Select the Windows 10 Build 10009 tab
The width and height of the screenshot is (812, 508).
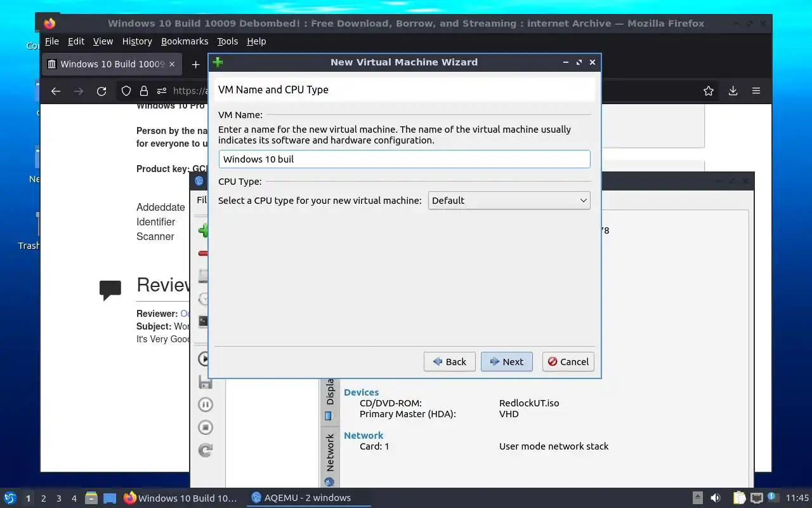[x=112, y=64]
